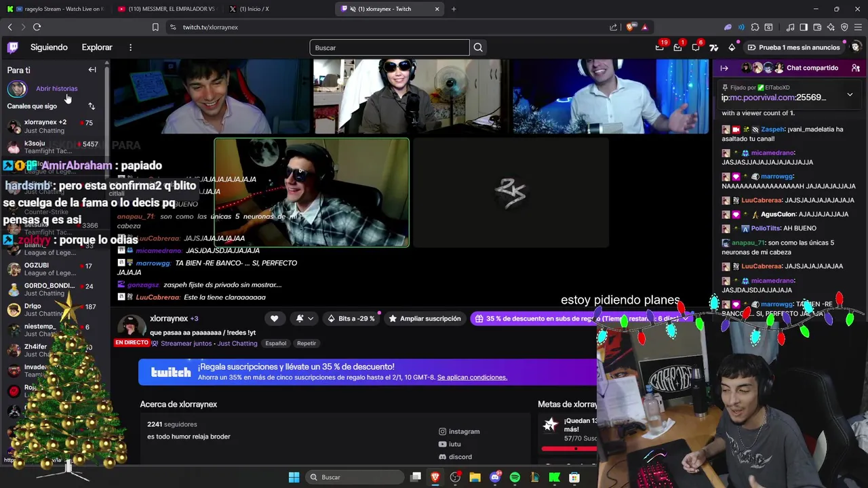Open instagram social link
Viewport: 868px width, 488px height.
click(460, 432)
